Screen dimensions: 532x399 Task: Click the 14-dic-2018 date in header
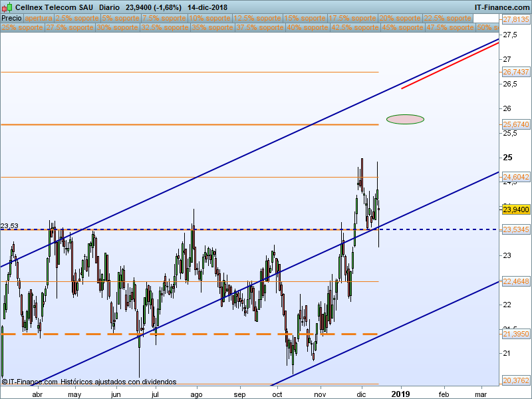pos(207,7)
